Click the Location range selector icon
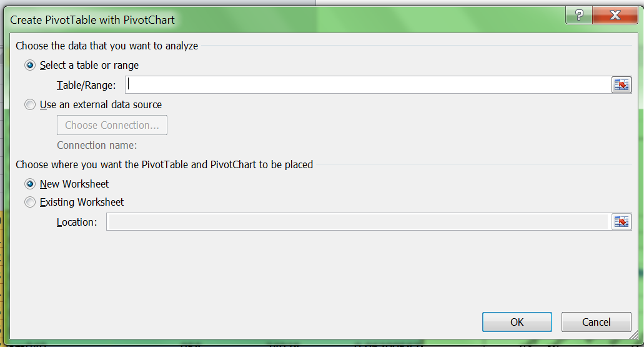Viewport: 644px width, 347px height. coord(621,222)
